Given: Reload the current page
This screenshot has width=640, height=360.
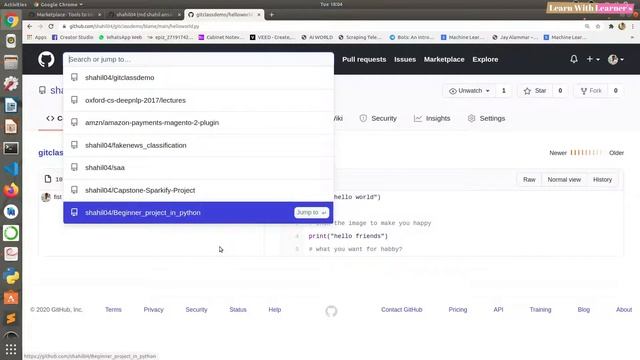Looking at the screenshot, I should [51, 26].
